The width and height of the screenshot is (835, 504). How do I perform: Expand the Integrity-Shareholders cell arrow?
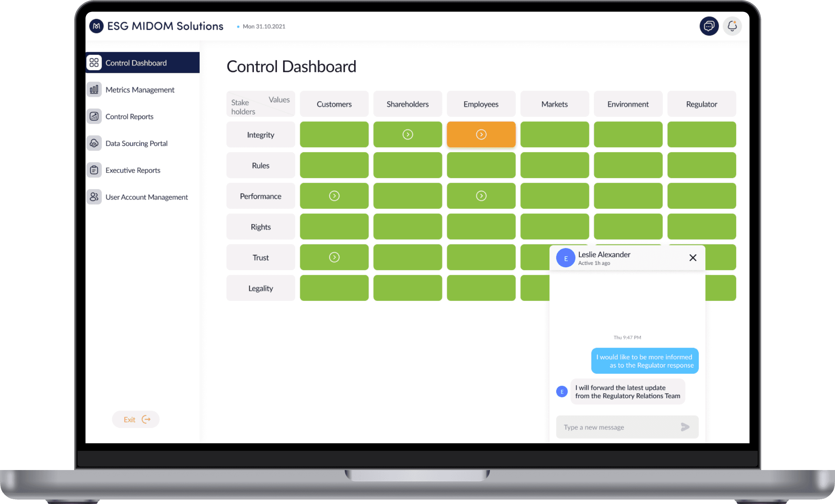point(408,134)
